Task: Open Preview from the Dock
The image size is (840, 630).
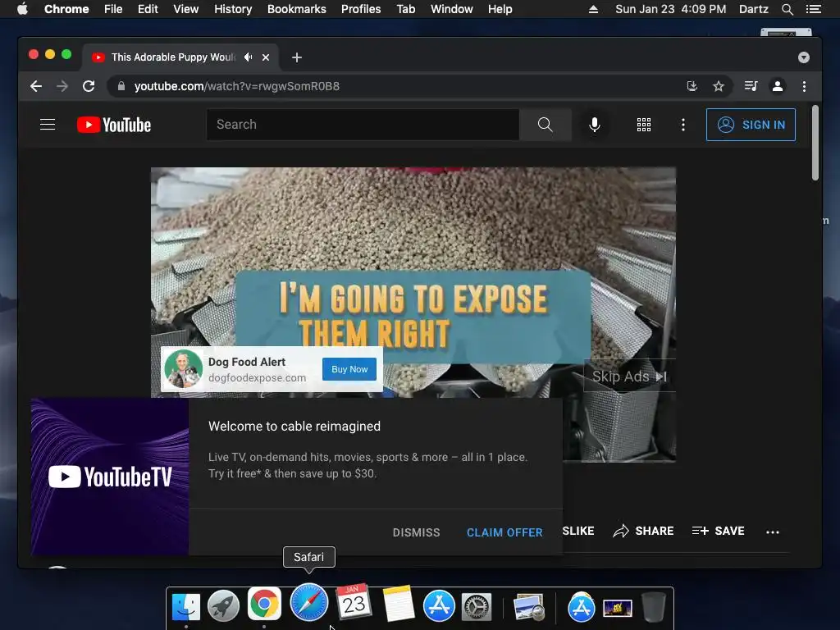Action: [529, 607]
